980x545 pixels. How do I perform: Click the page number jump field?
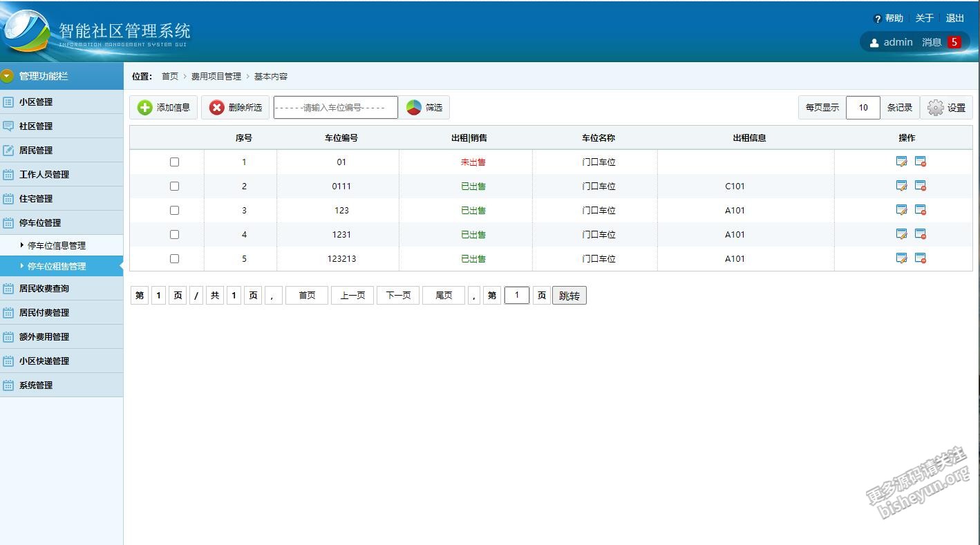[x=517, y=296]
